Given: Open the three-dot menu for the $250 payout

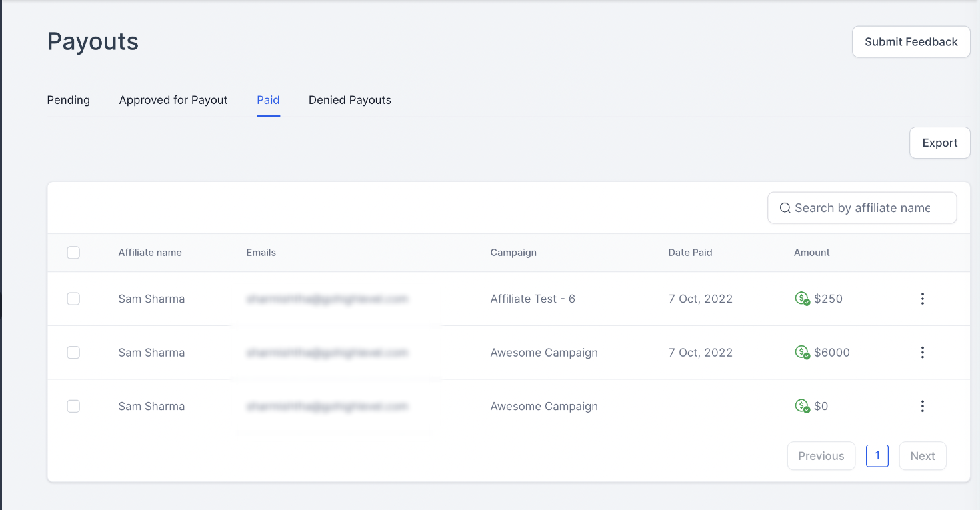Looking at the screenshot, I should [923, 299].
